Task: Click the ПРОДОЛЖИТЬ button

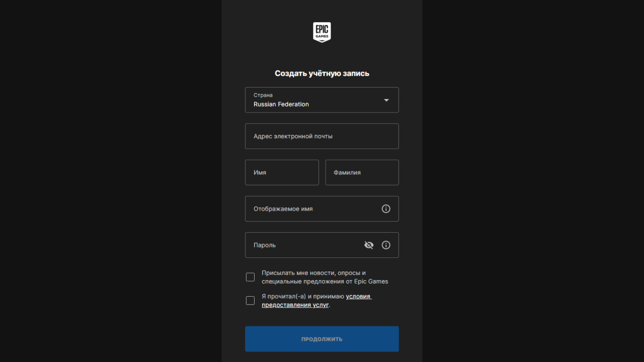Action: pos(322,339)
